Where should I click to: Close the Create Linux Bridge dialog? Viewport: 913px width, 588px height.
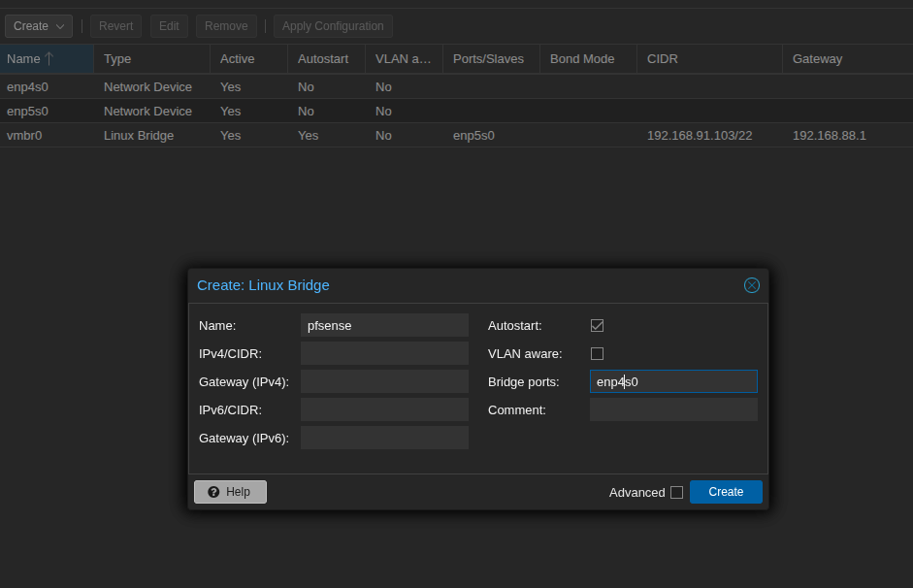[x=751, y=285]
